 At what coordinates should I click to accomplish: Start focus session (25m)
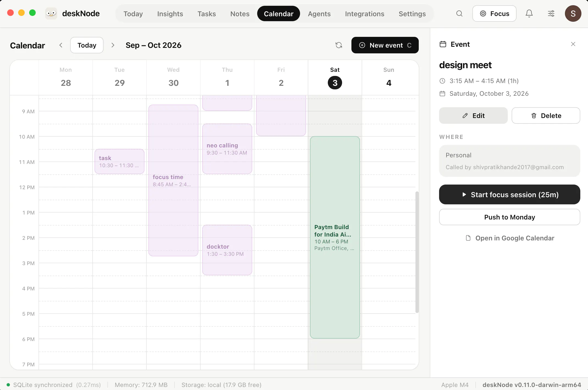[x=510, y=194]
